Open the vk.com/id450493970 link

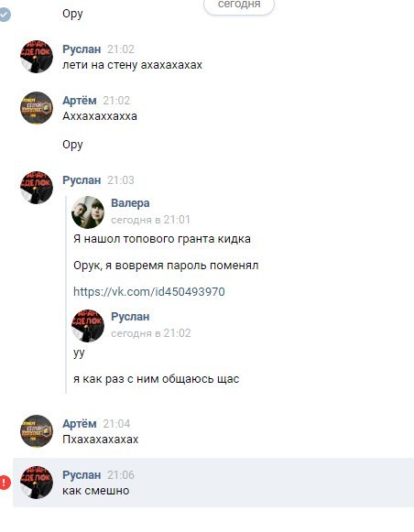tap(149, 292)
